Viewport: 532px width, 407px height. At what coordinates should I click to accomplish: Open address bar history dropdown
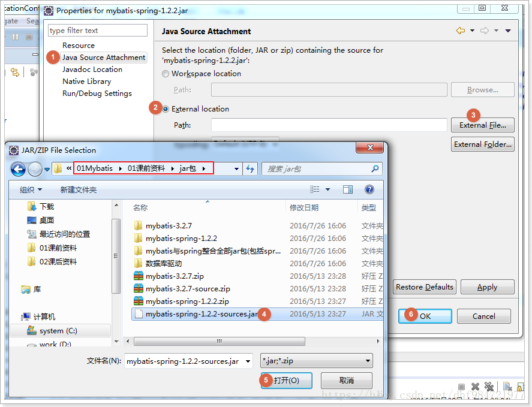tap(236, 168)
